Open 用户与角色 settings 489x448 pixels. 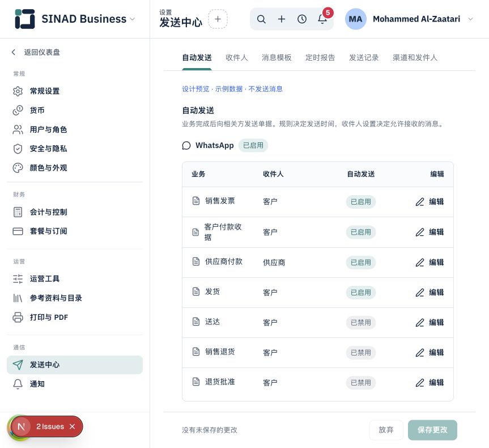pos(75,129)
